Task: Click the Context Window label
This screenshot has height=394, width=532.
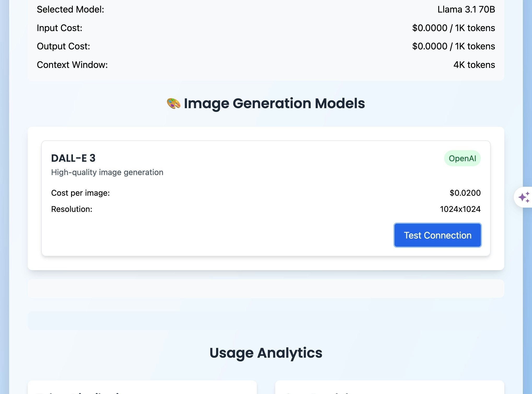Action: tap(72, 65)
